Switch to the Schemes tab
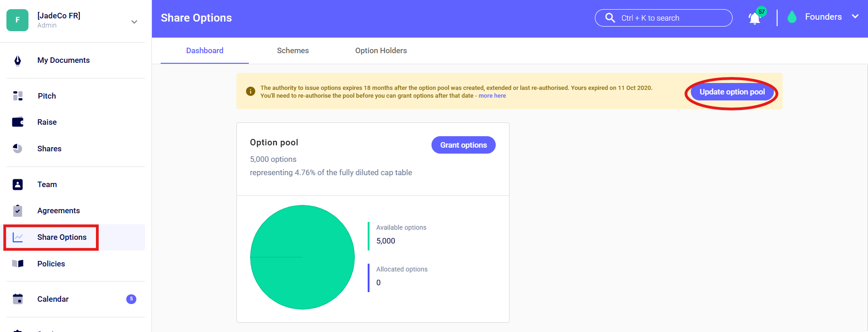Viewport: 868px width, 332px height. click(x=292, y=50)
